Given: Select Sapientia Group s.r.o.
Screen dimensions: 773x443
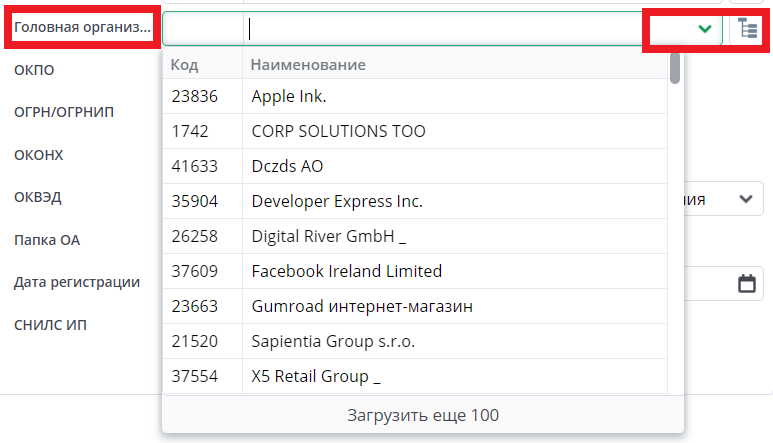Looking at the screenshot, I should tap(333, 341).
